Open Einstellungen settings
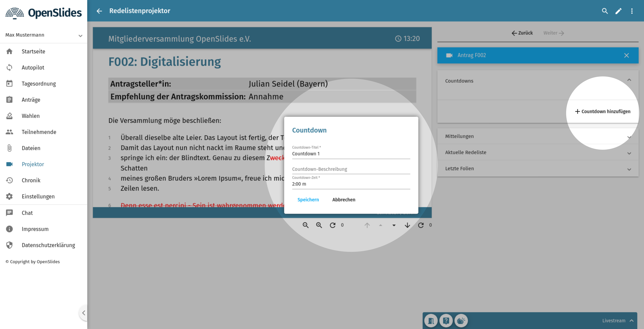The height and width of the screenshot is (329, 644). pos(44,196)
